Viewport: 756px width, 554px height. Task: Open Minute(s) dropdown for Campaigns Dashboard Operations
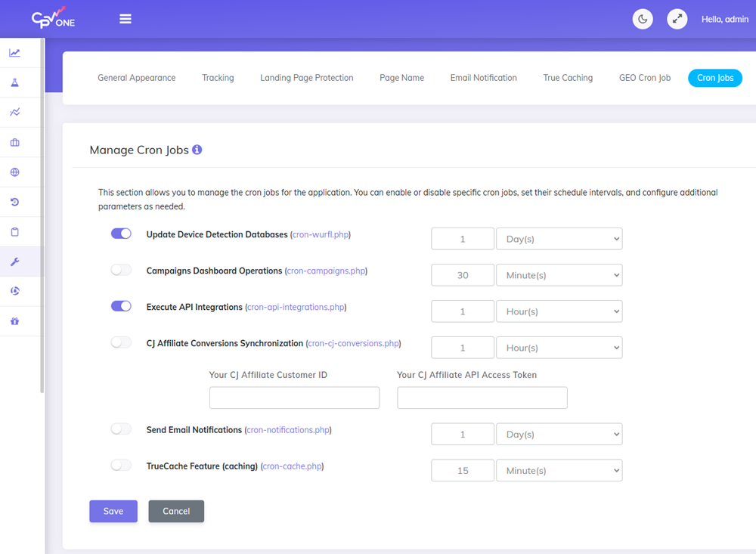559,275
